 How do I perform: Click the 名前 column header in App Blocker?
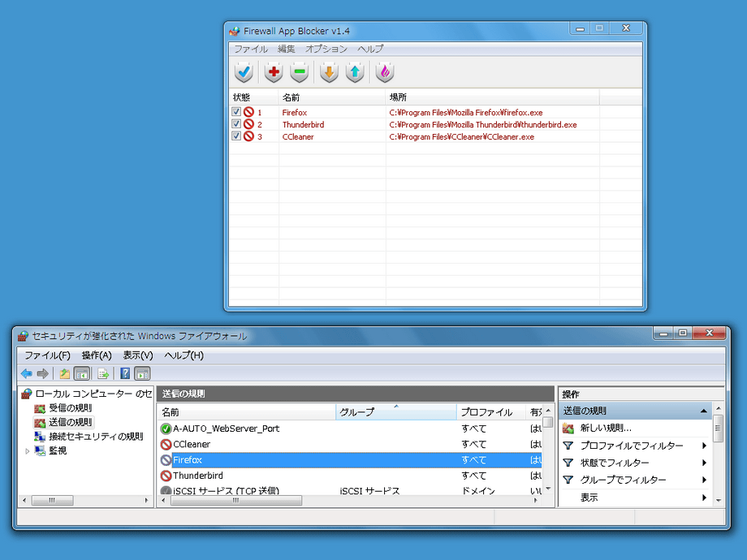(331, 97)
